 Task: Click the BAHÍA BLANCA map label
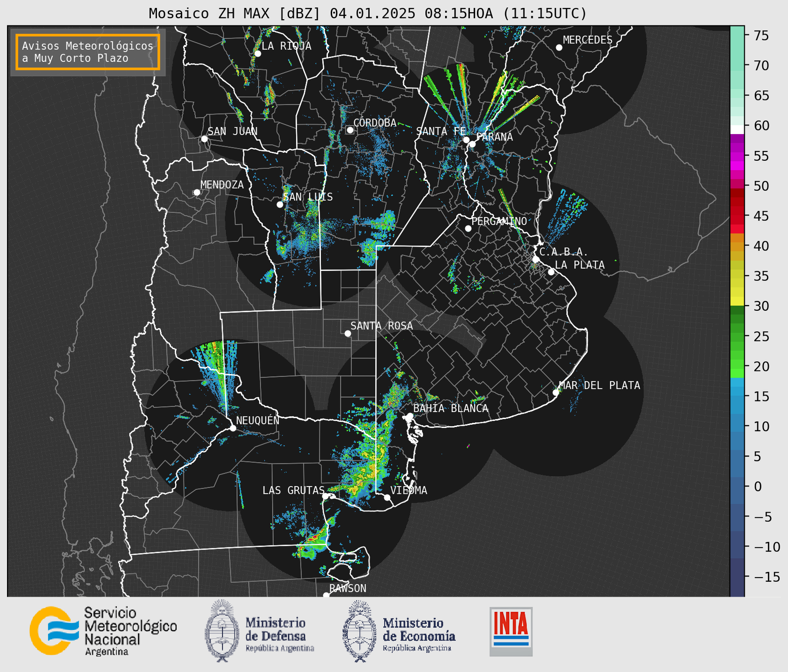[x=451, y=408]
